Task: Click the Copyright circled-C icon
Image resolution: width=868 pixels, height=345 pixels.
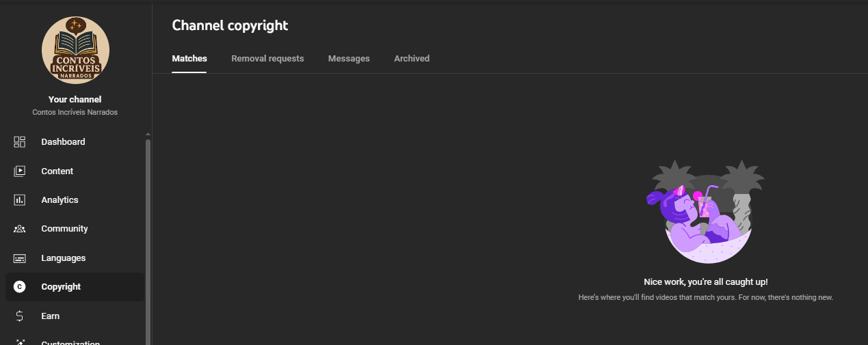Action: pos(19,287)
